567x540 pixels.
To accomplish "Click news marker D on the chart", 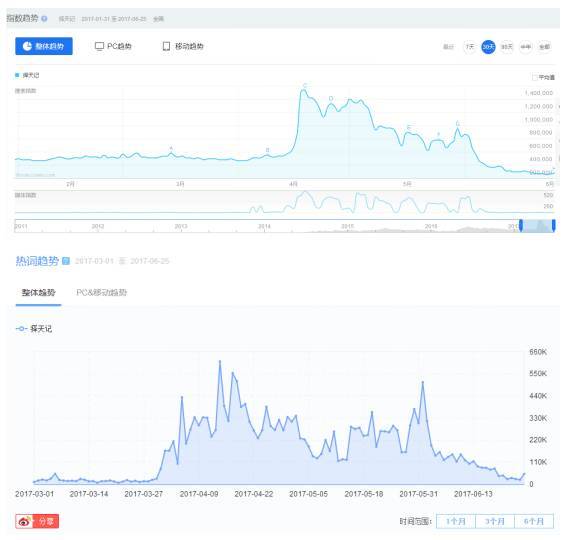I will click(x=331, y=99).
